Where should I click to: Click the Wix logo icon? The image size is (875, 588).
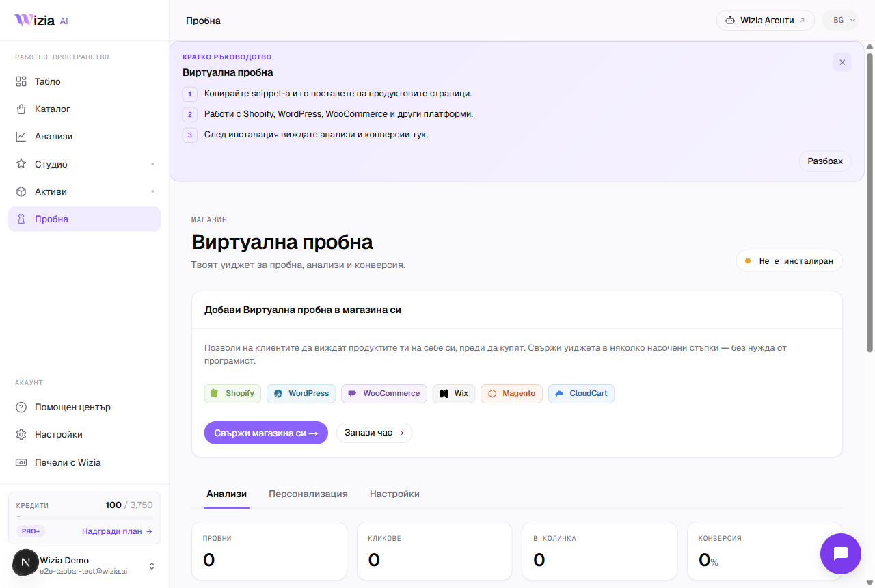[x=444, y=394]
